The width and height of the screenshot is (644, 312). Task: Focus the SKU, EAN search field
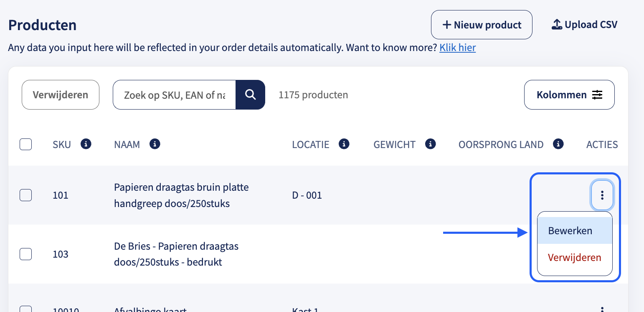pyautogui.click(x=175, y=95)
